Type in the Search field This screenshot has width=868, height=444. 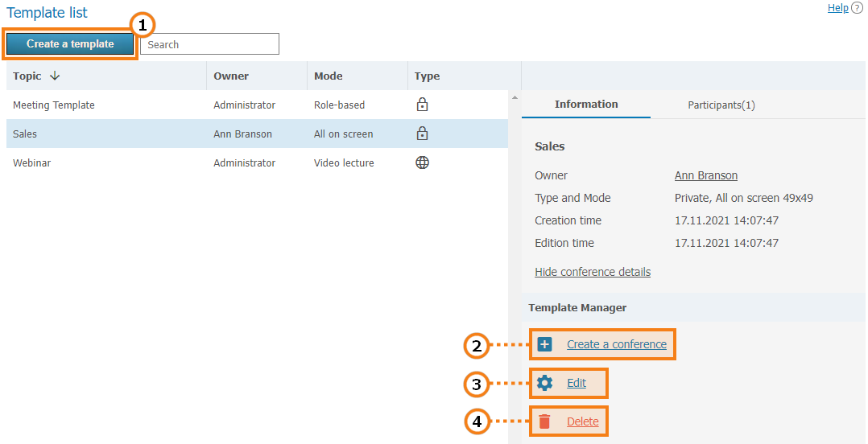[209, 44]
